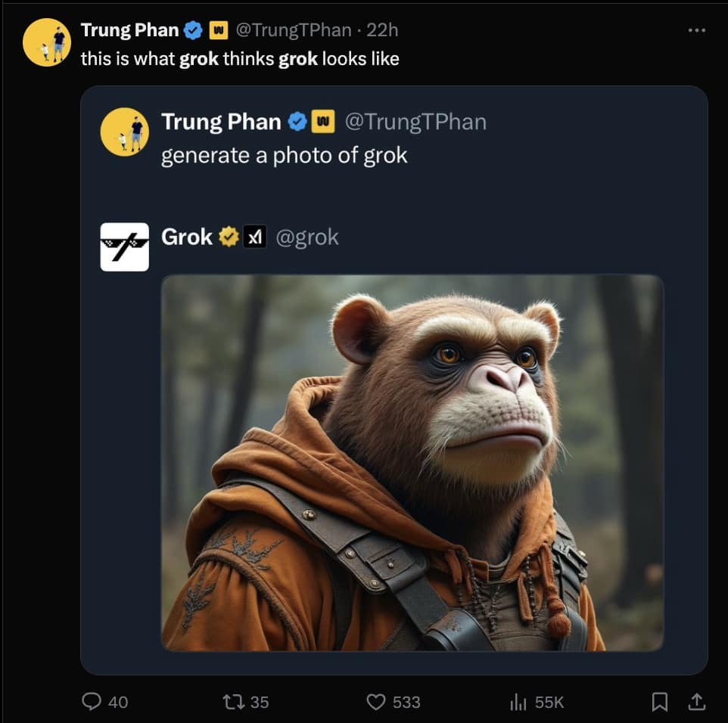Click the quoted Trung Phan avatar
Viewport: 728px width, 723px height.
click(x=124, y=132)
